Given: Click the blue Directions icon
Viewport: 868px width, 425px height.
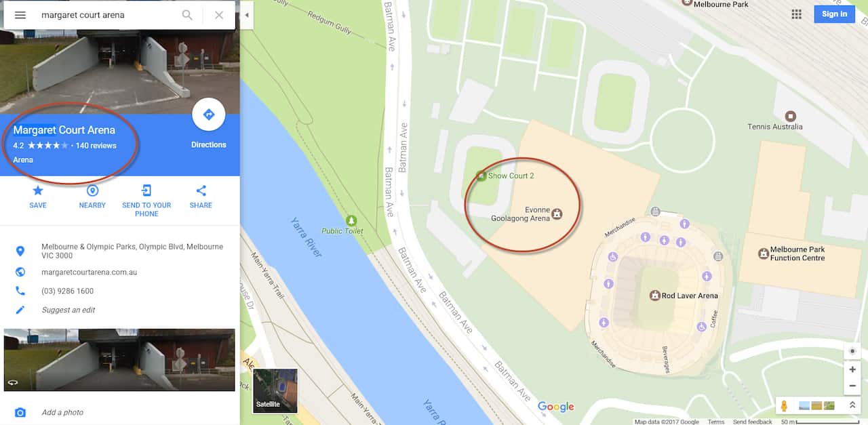Looking at the screenshot, I should tap(209, 115).
